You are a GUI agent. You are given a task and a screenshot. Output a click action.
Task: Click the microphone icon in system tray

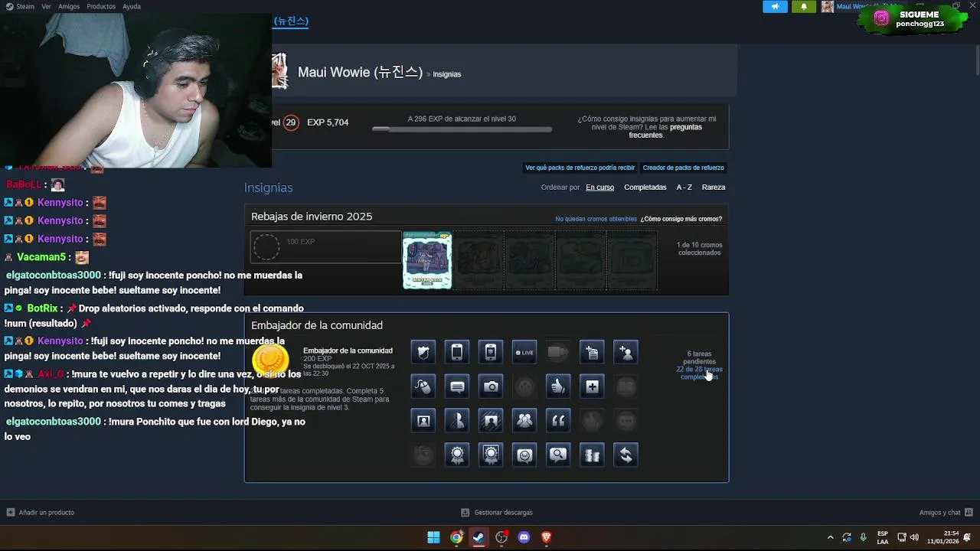(x=864, y=537)
